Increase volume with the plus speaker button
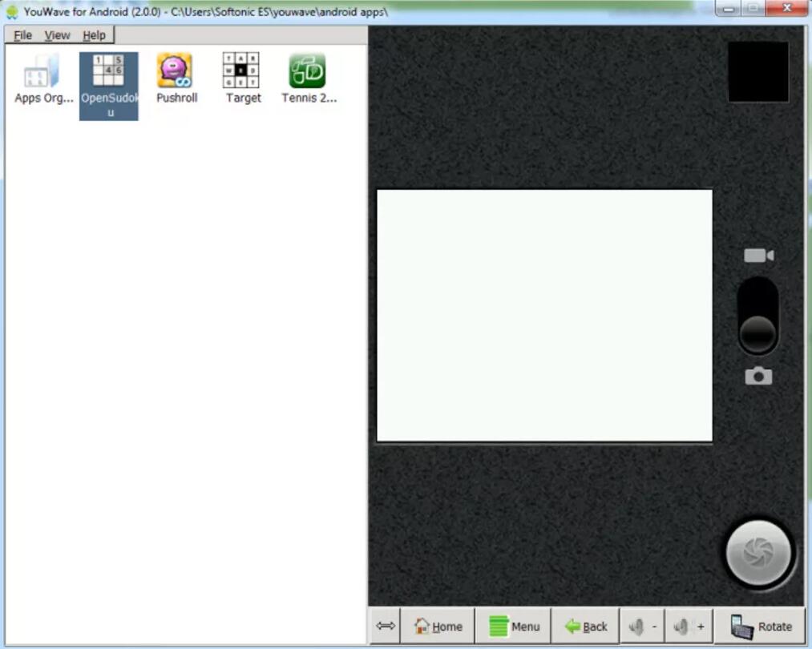Image resolution: width=812 pixels, height=649 pixels. tap(689, 627)
